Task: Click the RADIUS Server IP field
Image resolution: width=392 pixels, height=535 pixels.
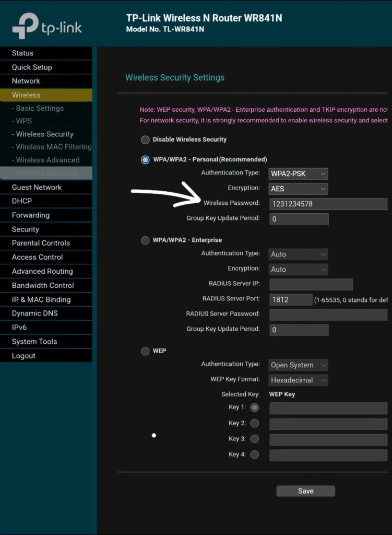Action: click(x=311, y=285)
